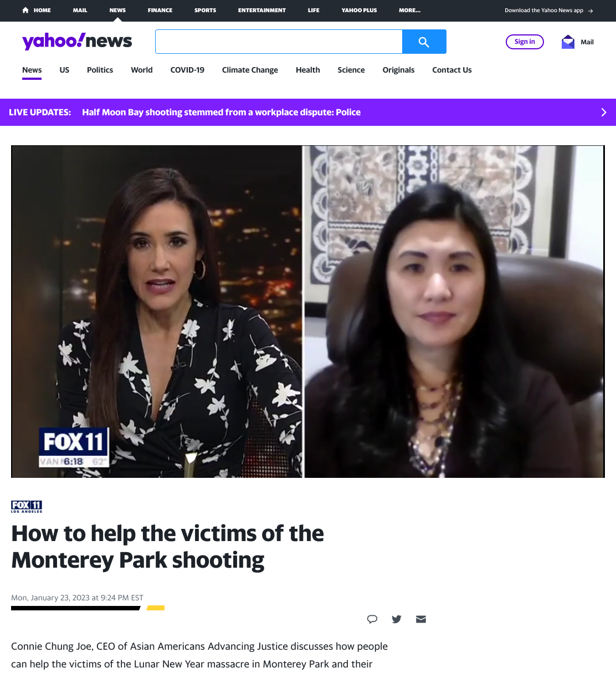
Task: Select the News section tab
Action: [32, 70]
